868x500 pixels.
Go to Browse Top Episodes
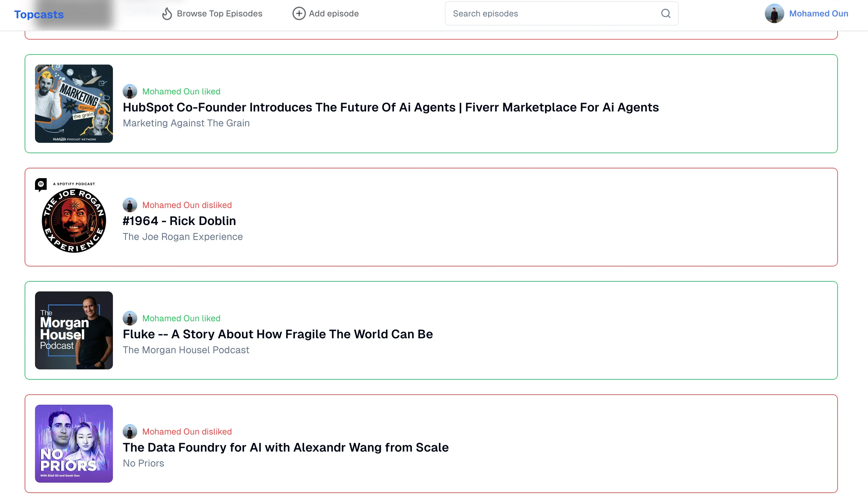[219, 14]
